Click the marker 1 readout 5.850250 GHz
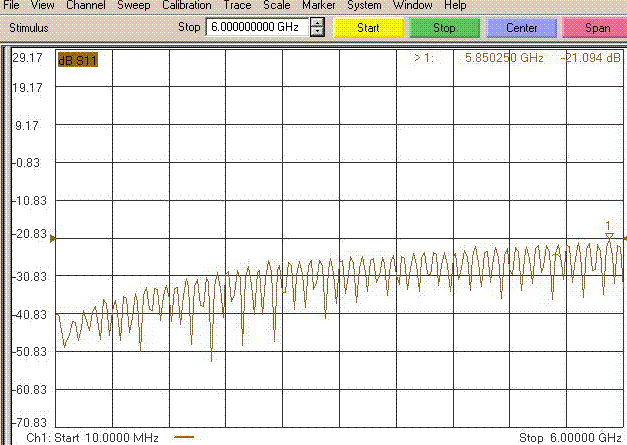The width and height of the screenshot is (627, 445). [504, 58]
